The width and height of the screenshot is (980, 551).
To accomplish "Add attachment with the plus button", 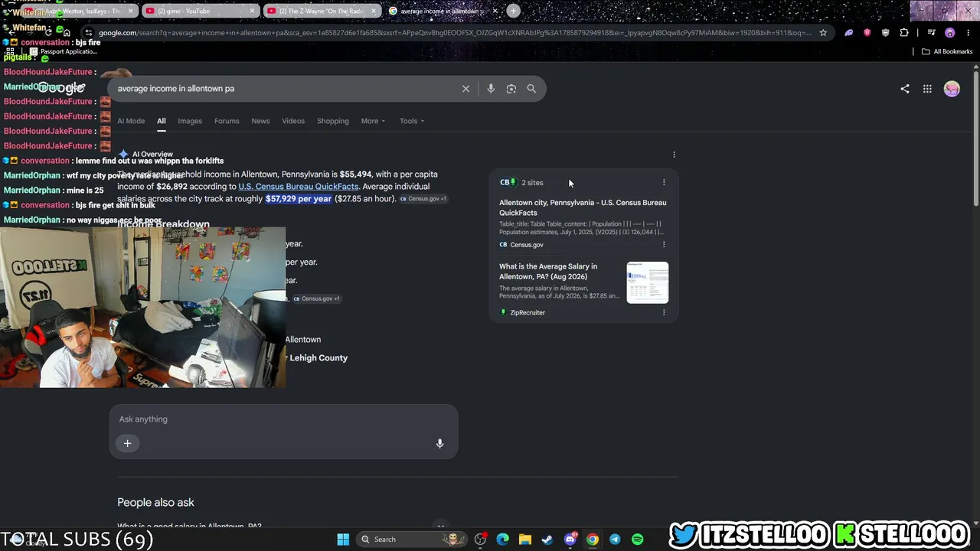I will tap(128, 443).
